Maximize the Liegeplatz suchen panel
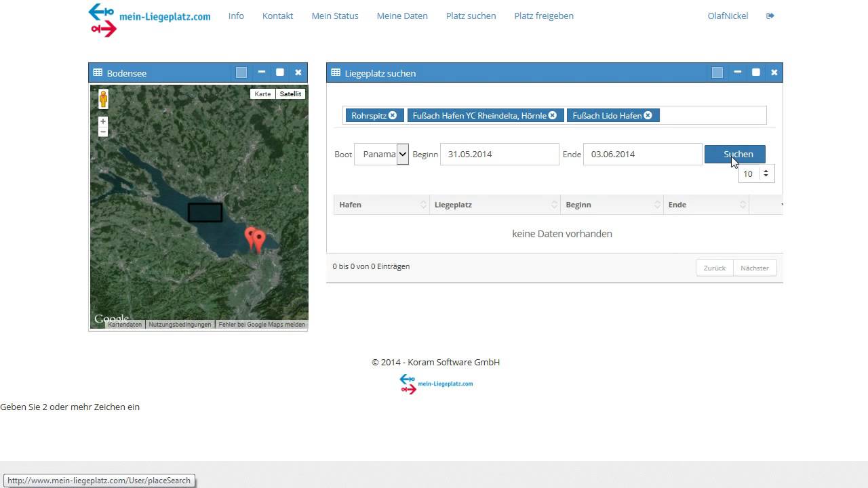Image resolution: width=868 pixels, height=488 pixels. (x=756, y=72)
